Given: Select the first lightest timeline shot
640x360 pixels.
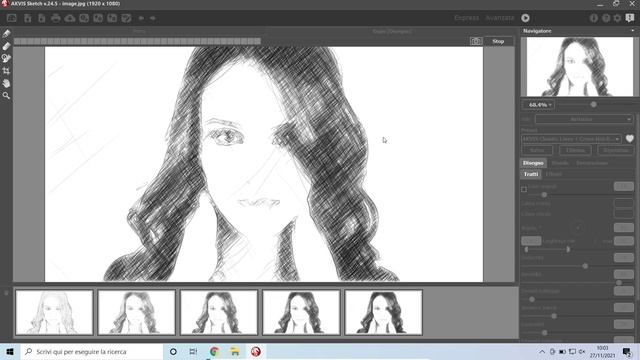Looking at the screenshot, I should (x=54, y=312).
